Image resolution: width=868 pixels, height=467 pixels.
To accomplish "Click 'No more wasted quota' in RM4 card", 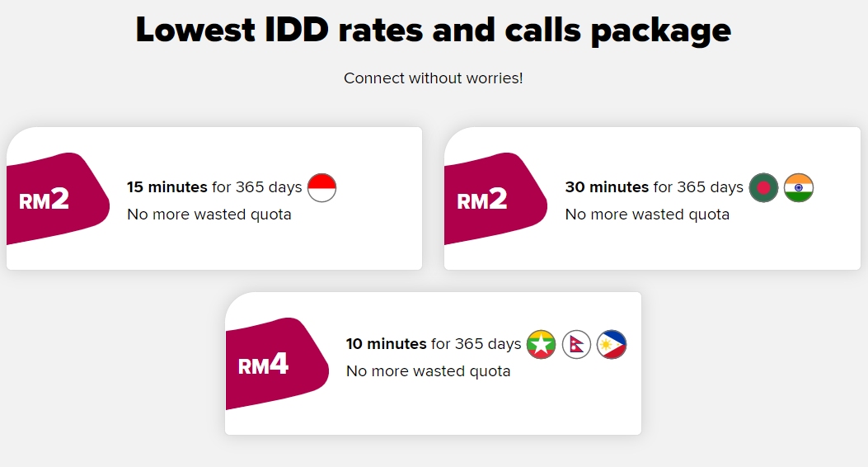I will [428, 371].
